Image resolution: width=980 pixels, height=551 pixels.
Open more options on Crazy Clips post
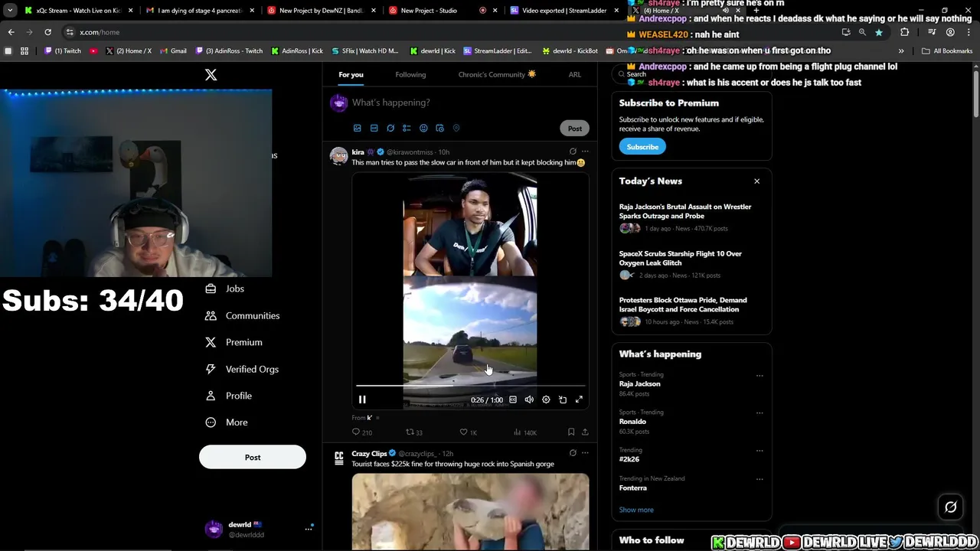(x=585, y=453)
